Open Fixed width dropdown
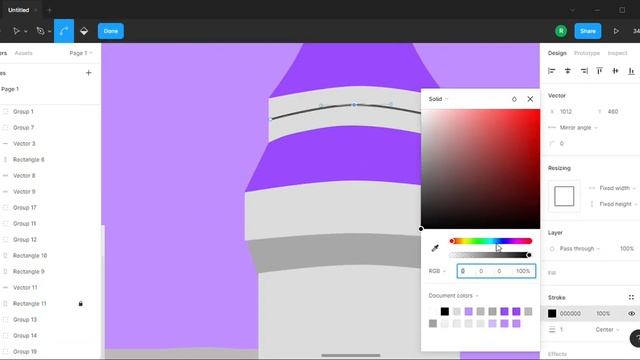Screen dimensions: 640x360 [x=618, y=188]
